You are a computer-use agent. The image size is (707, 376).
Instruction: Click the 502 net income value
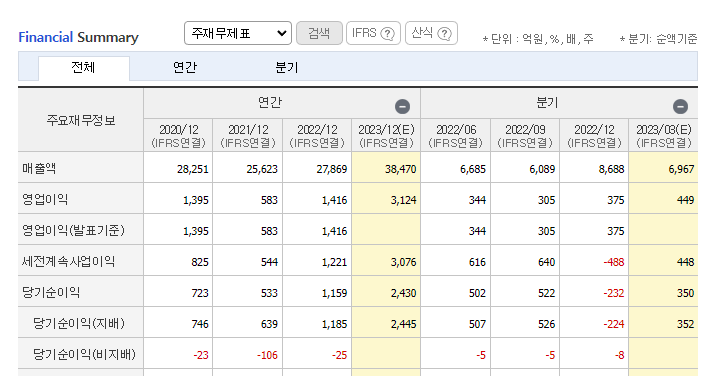pyautogui.click(x=477, y=293)
